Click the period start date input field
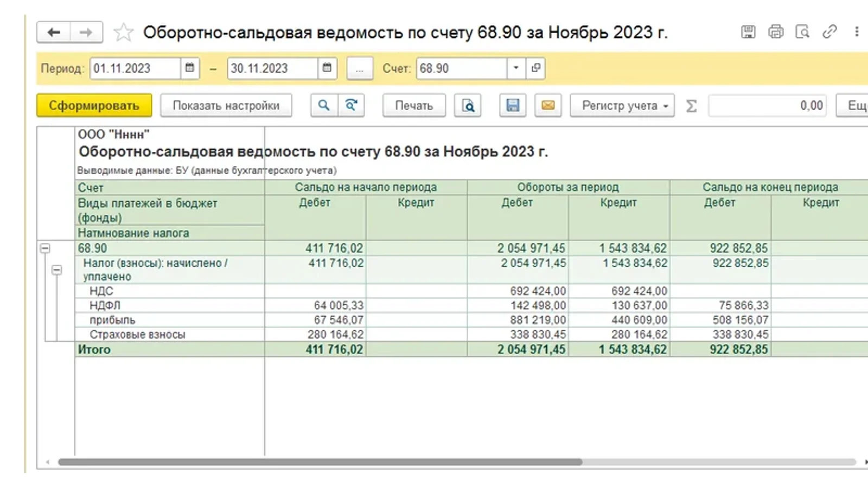The image size is (868, 488). (135, 68)
